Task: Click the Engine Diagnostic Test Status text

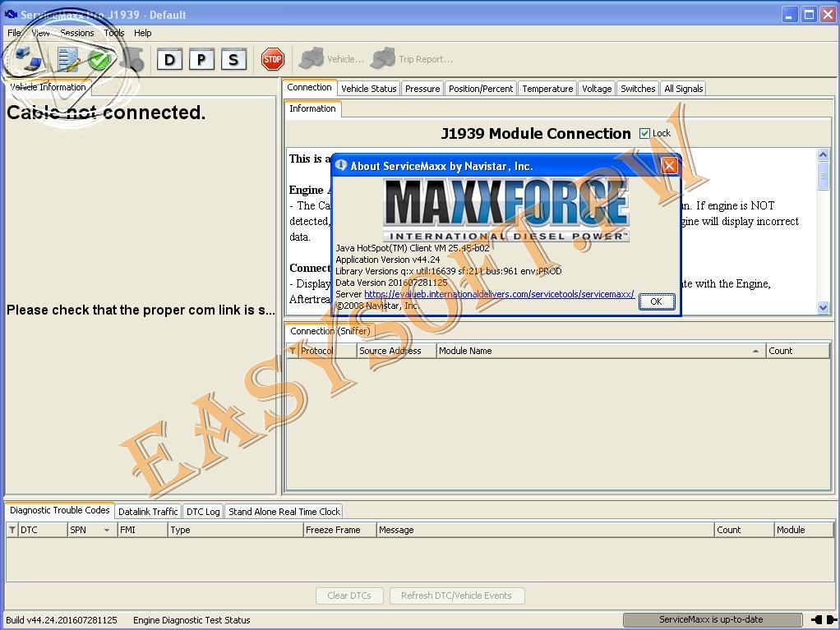Action: (x=192, y=620)
